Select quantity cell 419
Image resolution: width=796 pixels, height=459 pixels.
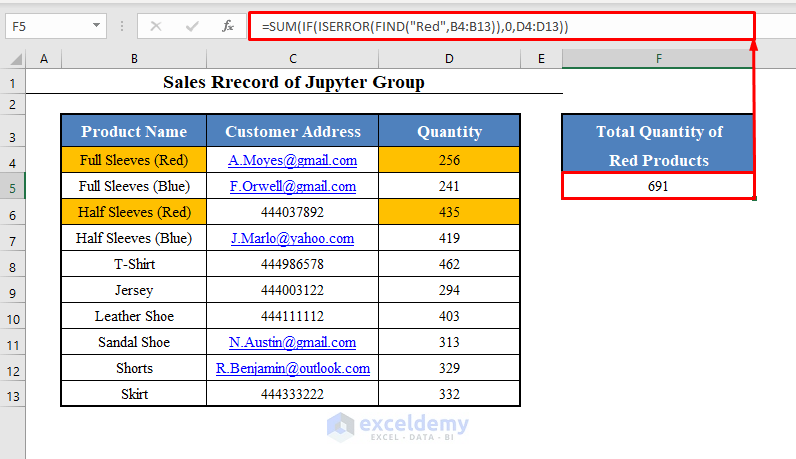449,238
